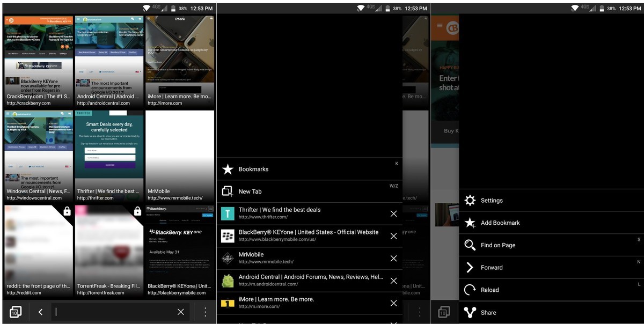The image size is (644, 324).
Task: Close the BlackBerry KEYone tab
Action: (393, 236)
